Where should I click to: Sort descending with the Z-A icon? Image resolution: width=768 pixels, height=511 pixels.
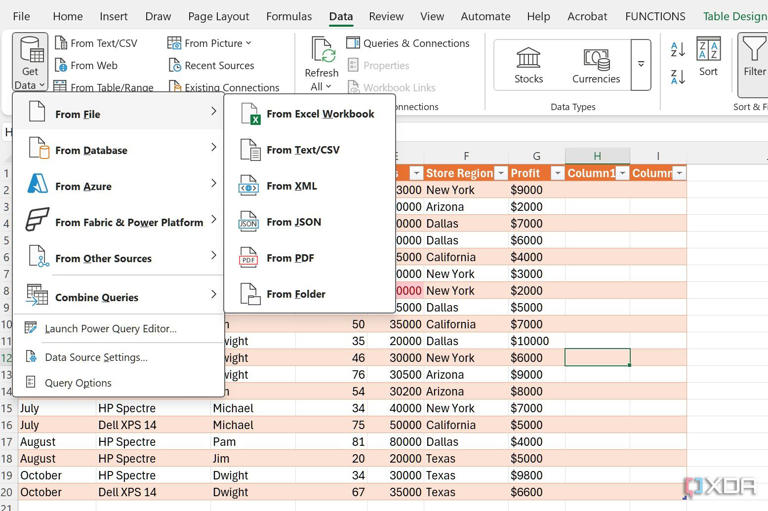click(677, 76)
